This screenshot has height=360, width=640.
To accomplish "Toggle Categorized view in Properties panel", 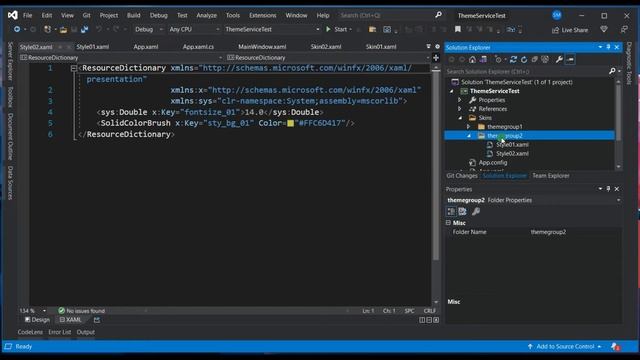I will (x=451, y=211).
